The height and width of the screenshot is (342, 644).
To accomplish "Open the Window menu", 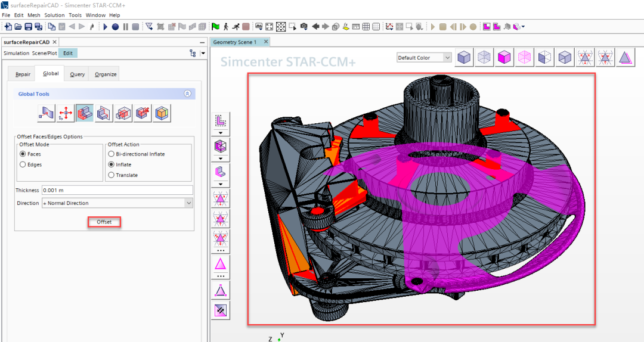I will pyautogui.click(x=95, y=15).
